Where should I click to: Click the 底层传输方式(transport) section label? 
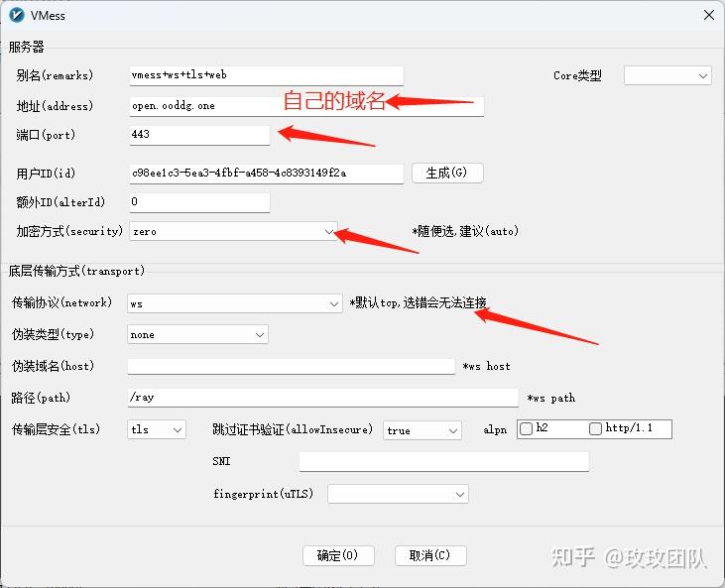(76, 271)
